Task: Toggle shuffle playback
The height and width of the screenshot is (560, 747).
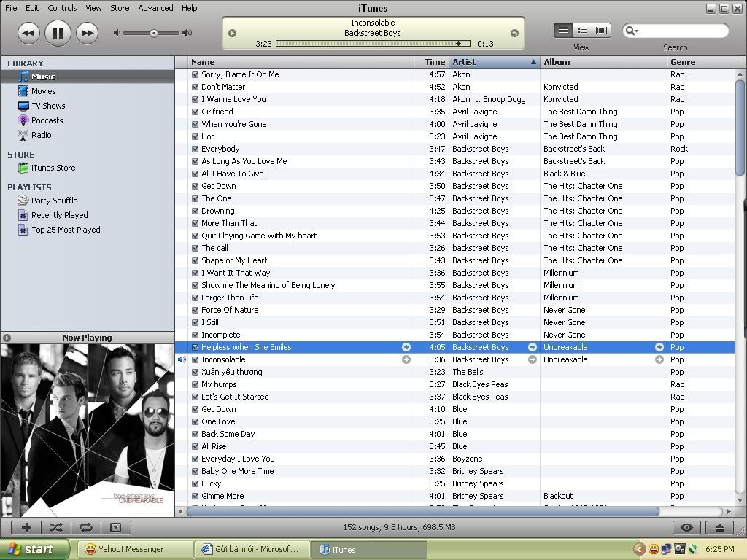Action: point(55,527)
